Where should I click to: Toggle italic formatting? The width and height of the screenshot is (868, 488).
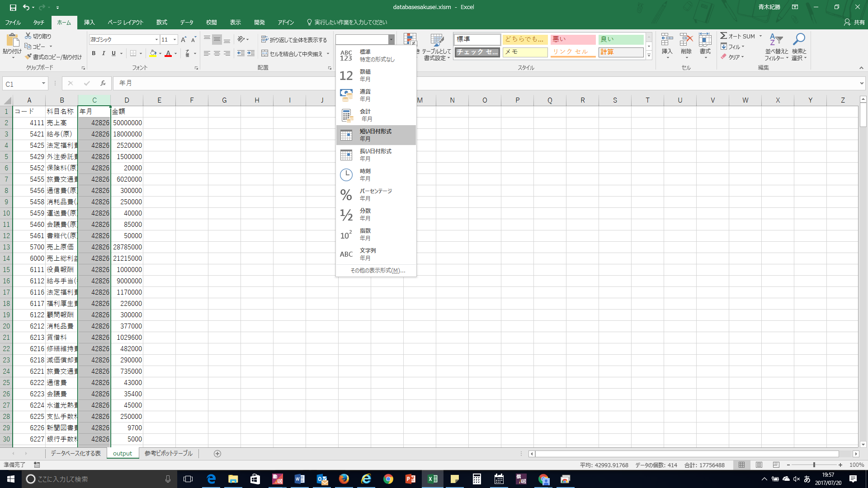click(x=104, y=53)
